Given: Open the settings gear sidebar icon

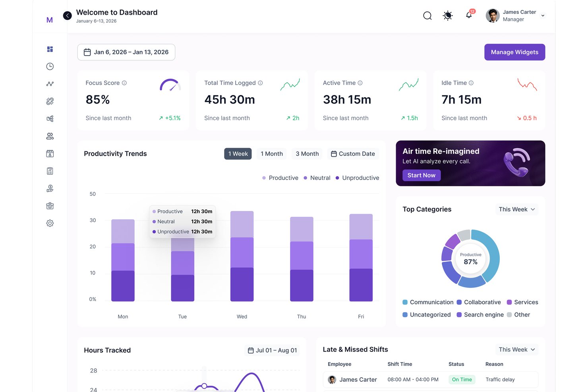Looking at the screenshot, I should [50, 223].
